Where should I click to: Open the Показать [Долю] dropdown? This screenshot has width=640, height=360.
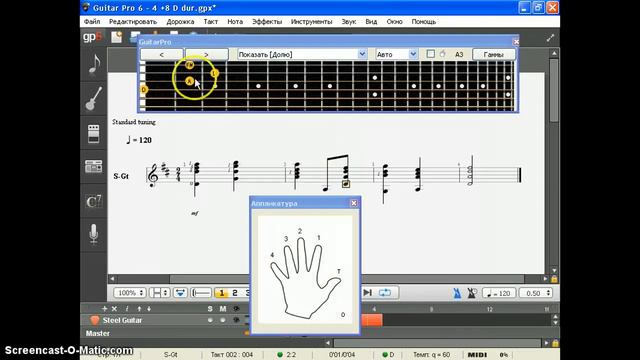click(302, 54)
